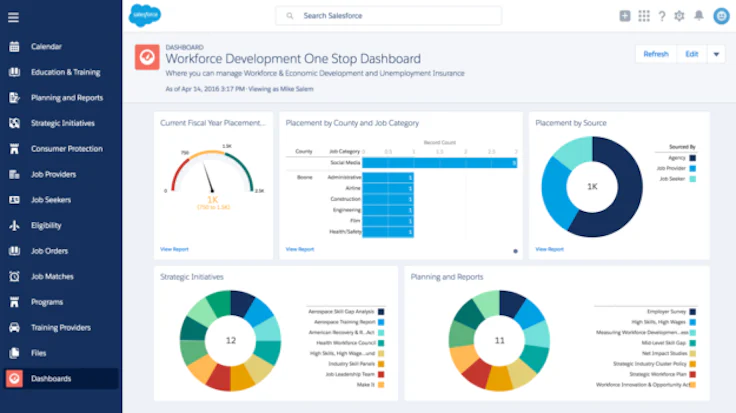Open the hamburger navigation menu

click(x=14, y=17)
